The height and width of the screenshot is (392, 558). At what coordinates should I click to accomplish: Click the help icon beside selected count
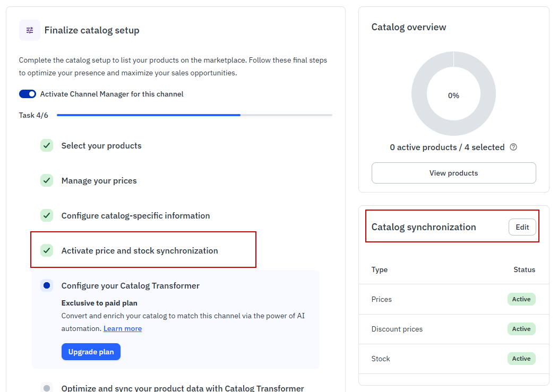(x=513, y=147)
